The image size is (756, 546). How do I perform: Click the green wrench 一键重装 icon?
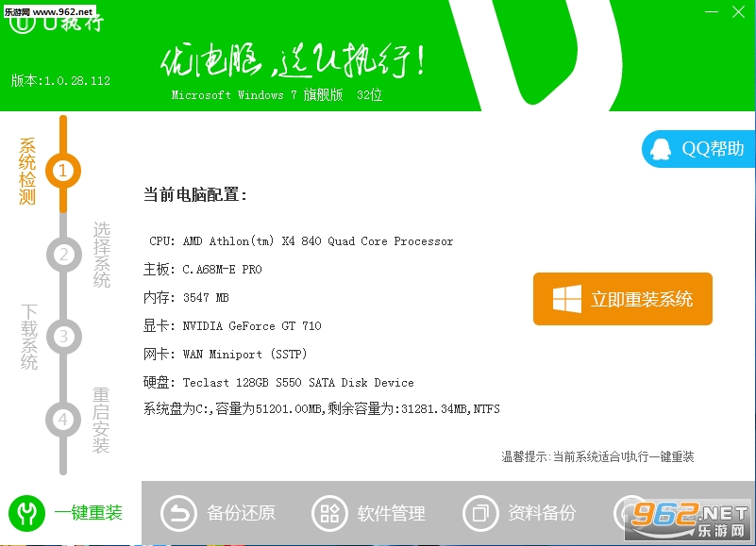pyautogui.click(x=27, y=513)
